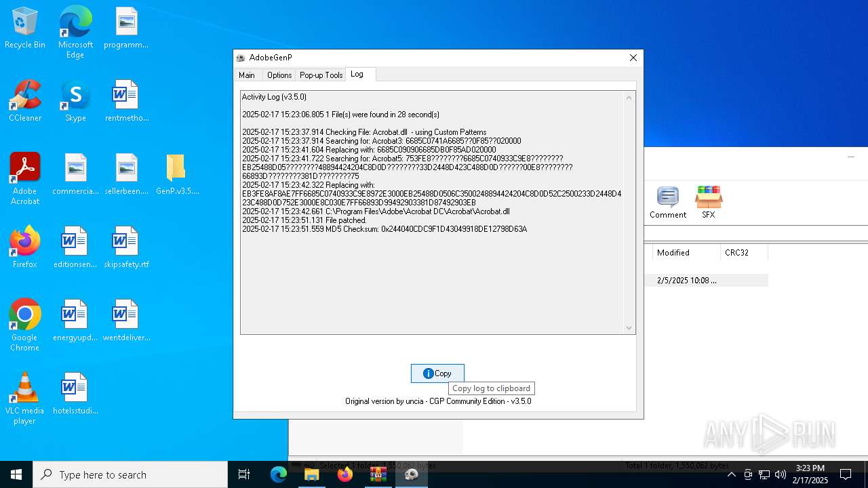868x488 pixels.
Task: Select the energyupd Word document icon
Action: click(75, 321)
